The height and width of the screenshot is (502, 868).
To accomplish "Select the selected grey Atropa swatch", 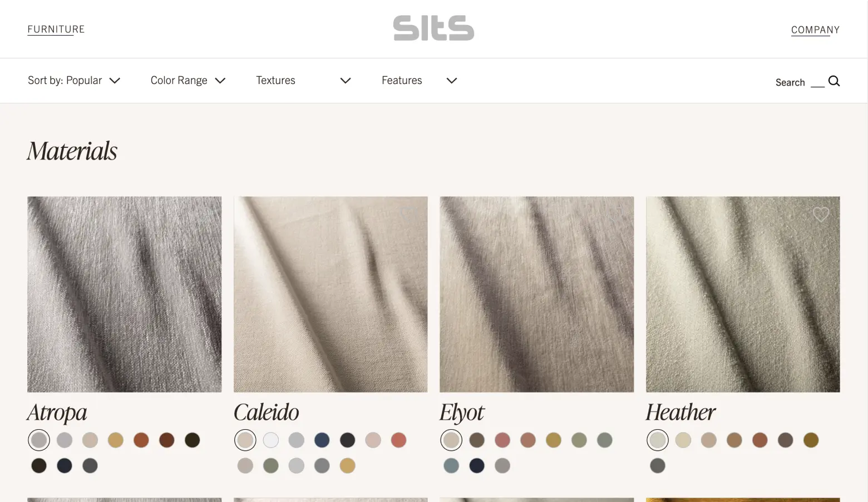I will tap(39, 440).
